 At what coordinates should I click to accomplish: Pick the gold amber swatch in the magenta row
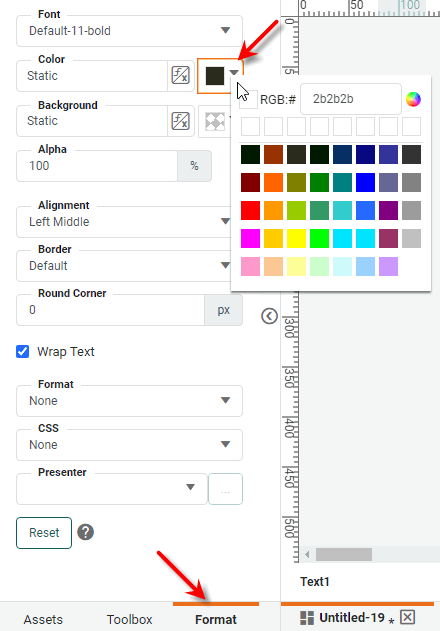(273, 239)
